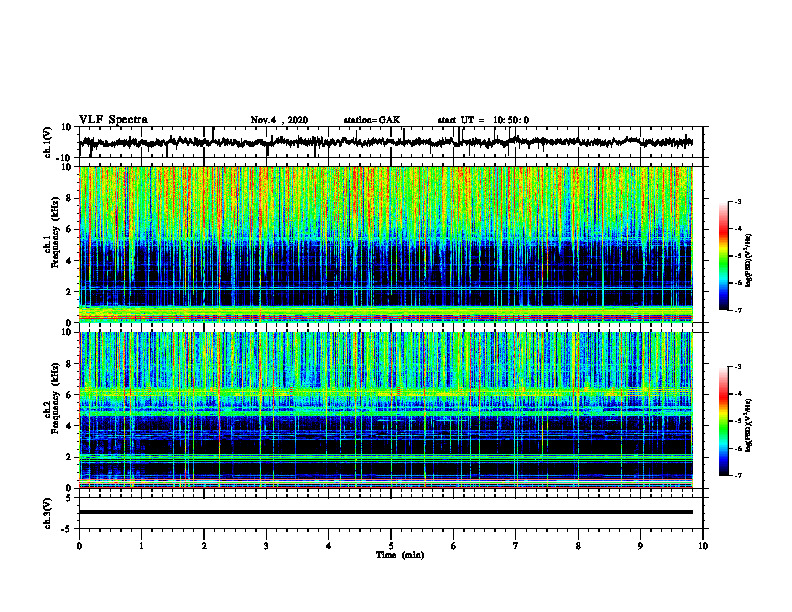Click the ch.1 spectrogram color scale bar
This screenshot has width=792, height=612.
point(723,256)
